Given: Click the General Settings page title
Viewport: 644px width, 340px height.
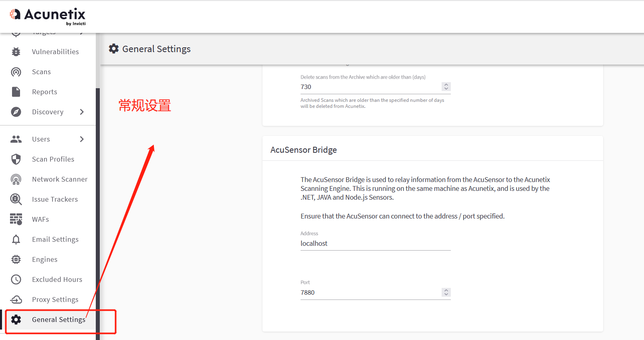Looking at the screenshot, I should (156, 49).
